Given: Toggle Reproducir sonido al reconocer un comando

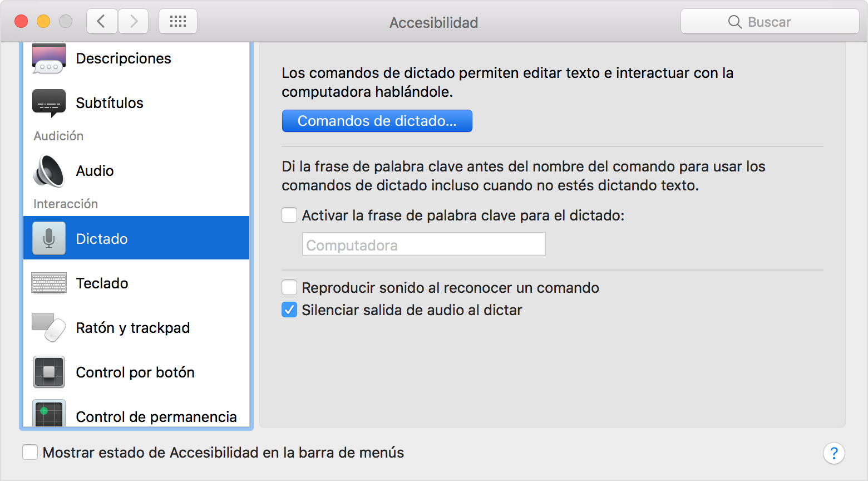Looking at the screenshot, I should coord(289,287).
